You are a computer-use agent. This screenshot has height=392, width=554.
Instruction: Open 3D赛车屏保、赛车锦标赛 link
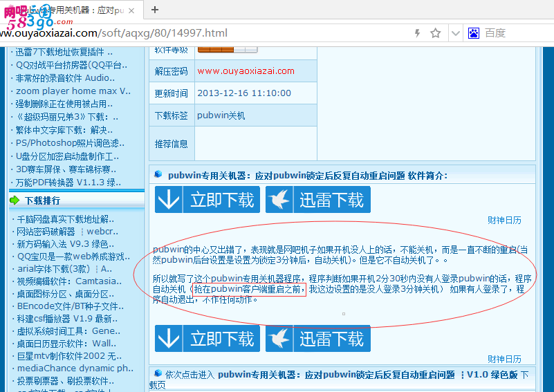(x=66, y=169)
